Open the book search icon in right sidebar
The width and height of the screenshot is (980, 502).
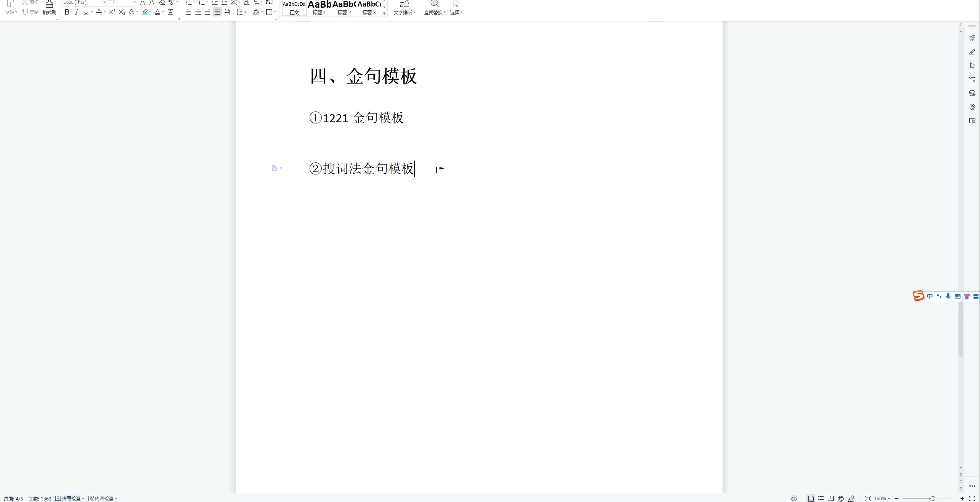pyautogui.click(x=972, y=121)
